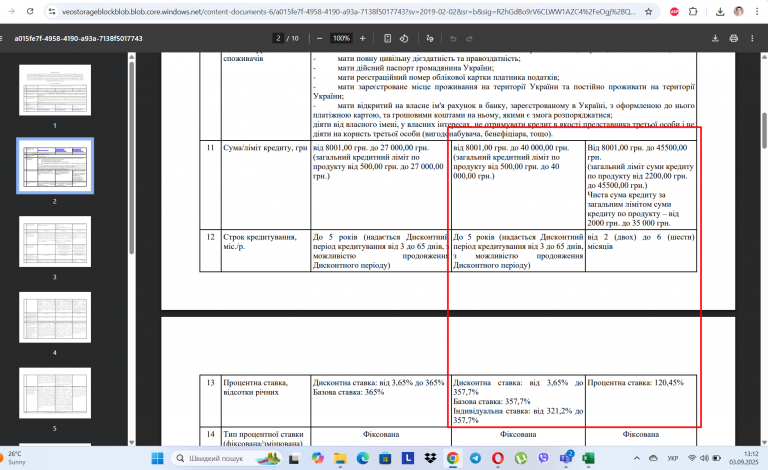This screenshot has width=768, height=470.
Task: Open clock and date 13:12 panel
Action: point(744,458)
